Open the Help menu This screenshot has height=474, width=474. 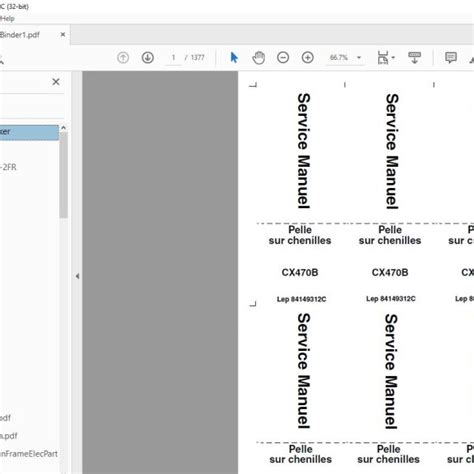tap(7, 18)
